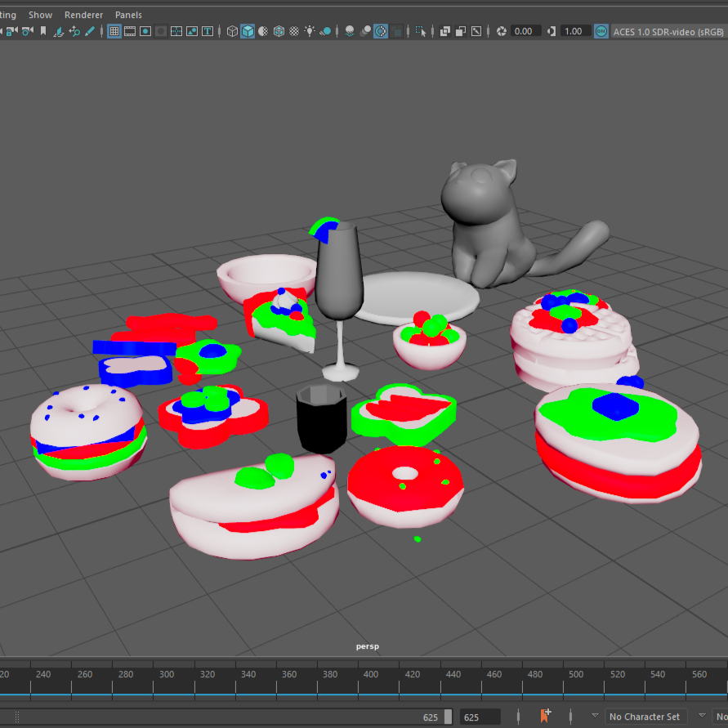
Task: Toggle the viewport grid display icon
Action: point(114,31)
